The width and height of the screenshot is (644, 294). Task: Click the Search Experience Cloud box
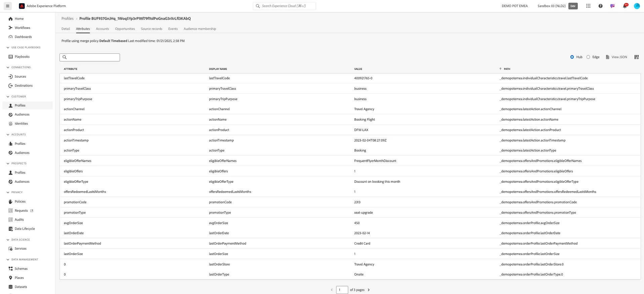284,6
